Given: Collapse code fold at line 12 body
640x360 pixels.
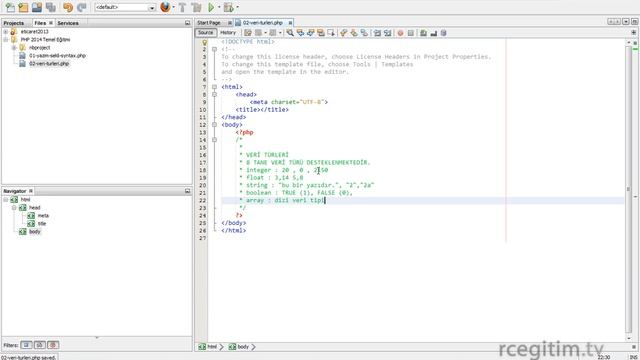Looking at the screenshot, I should pyautogui.click(x=214, y=124).
